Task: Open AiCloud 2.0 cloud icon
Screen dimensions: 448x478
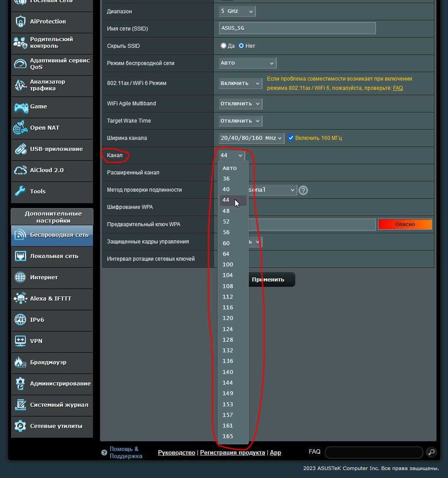Action: click(20, 170)
